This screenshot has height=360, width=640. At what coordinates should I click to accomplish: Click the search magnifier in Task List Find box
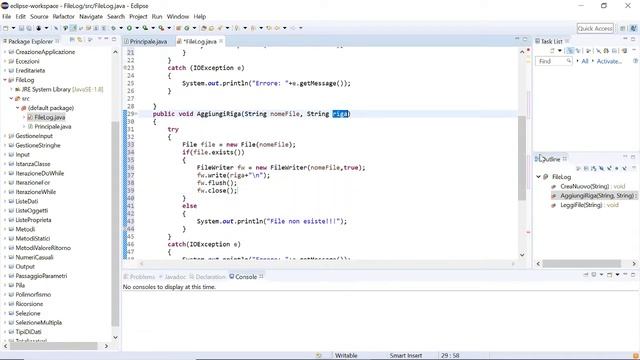point(569,60)
